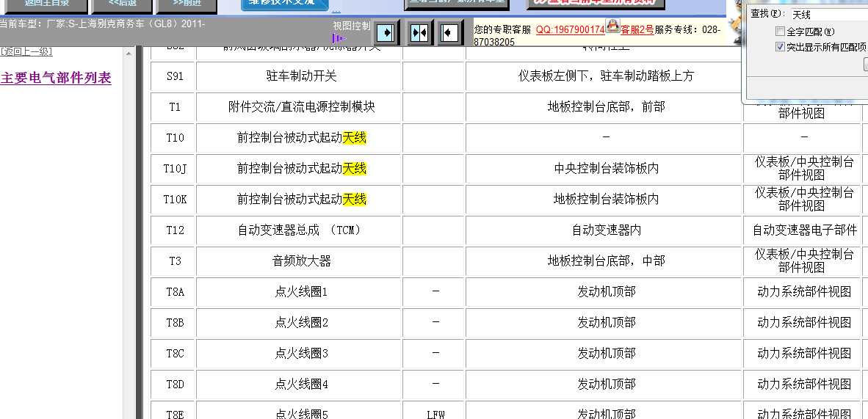Uncheck 突出显示所有匹配项 checkbox

(x=781, y=47)
